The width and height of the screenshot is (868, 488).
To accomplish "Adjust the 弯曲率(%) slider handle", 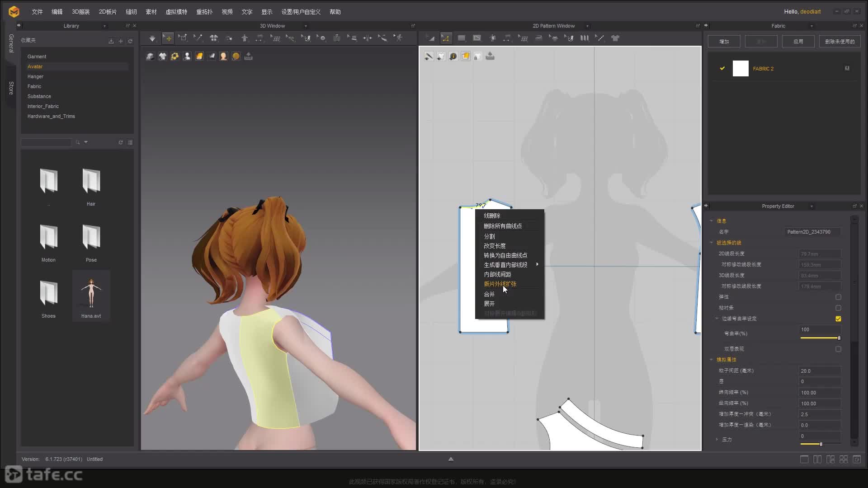I will click(839, 338).
